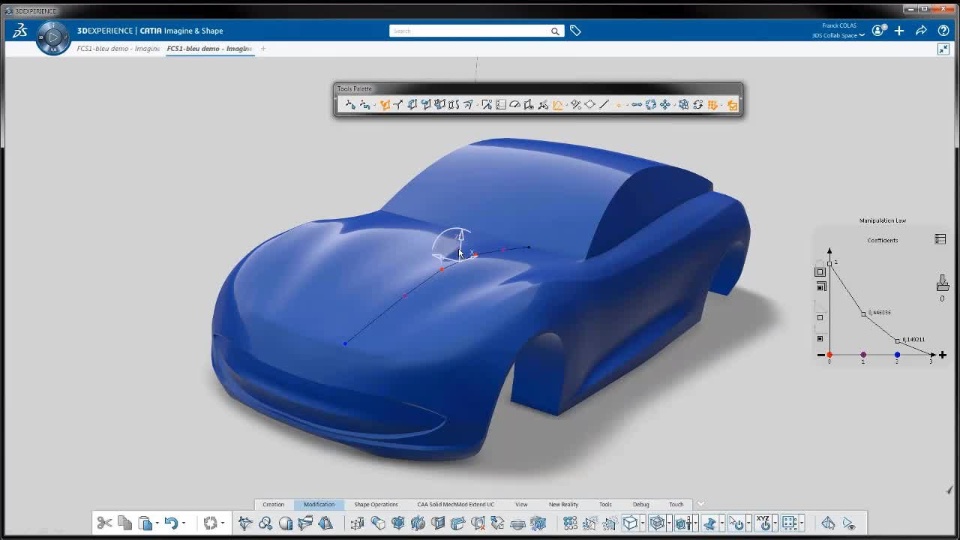960x540 pixels.
Task: Click the XYZ axis orientation icon
Action: click(764, 523)
